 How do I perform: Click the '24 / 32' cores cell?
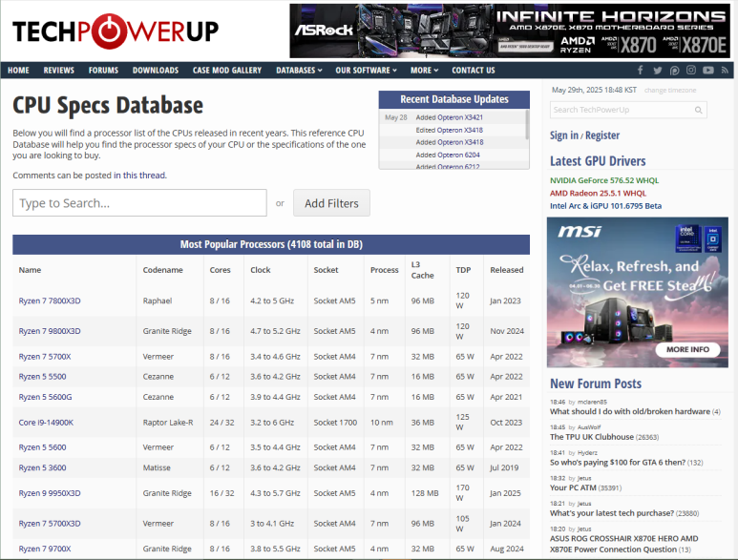click(x=221, y=423)
